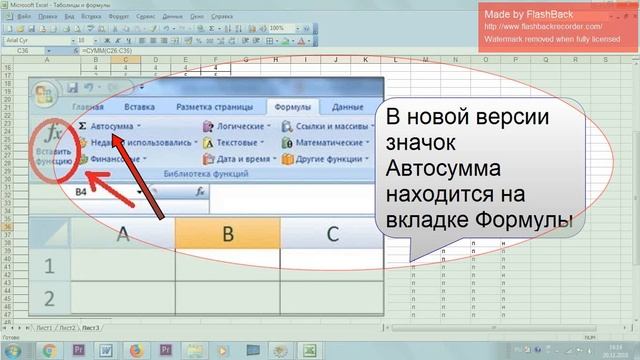Open Excel Help question mark icon

(306, 29)
